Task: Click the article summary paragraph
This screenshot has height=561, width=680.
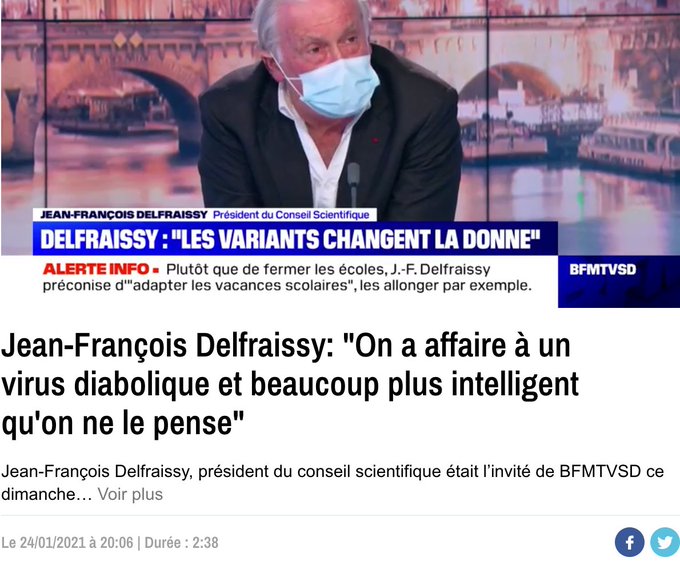Action: (332, 483)
